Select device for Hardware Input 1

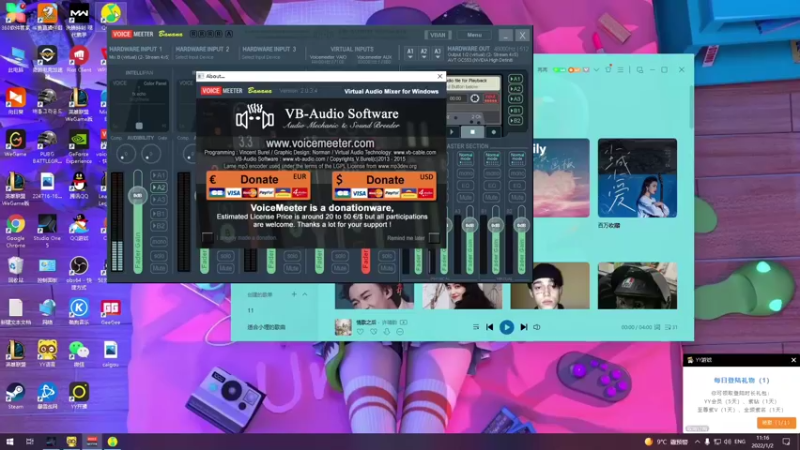click(138, 57)
